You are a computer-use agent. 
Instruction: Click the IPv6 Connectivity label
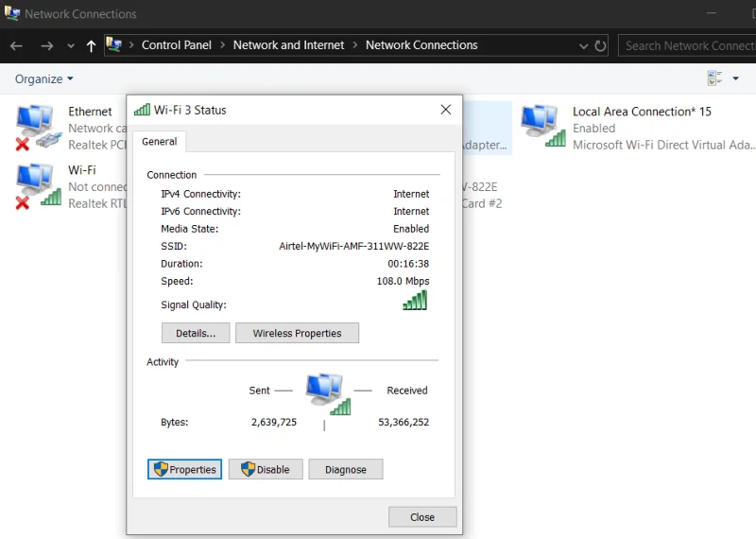tap(201, 212)
